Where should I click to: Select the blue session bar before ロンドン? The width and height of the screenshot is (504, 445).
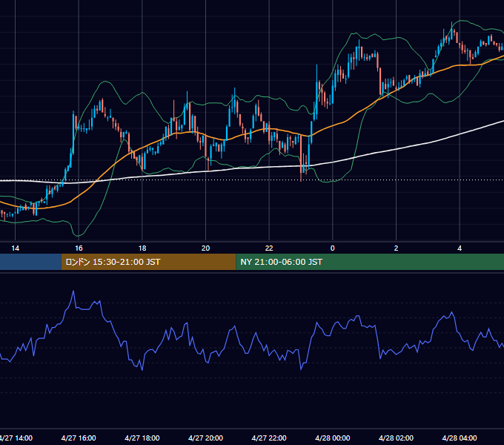point(30,262)
